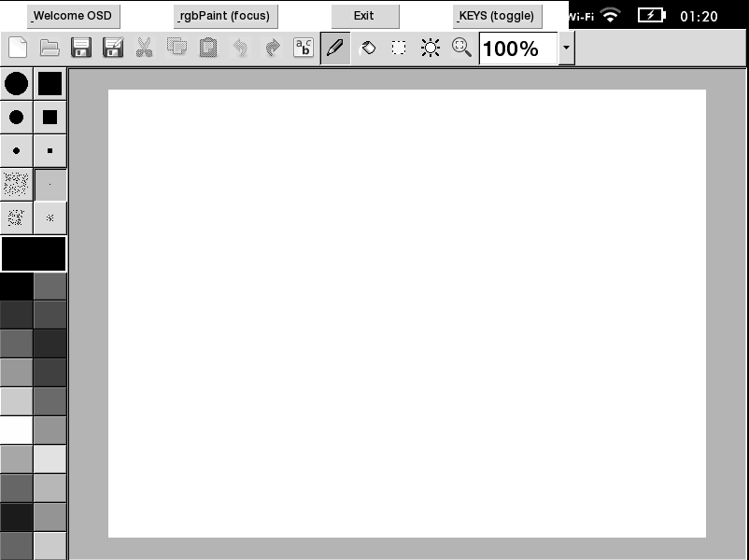Select the small square brush

[50, 151]
